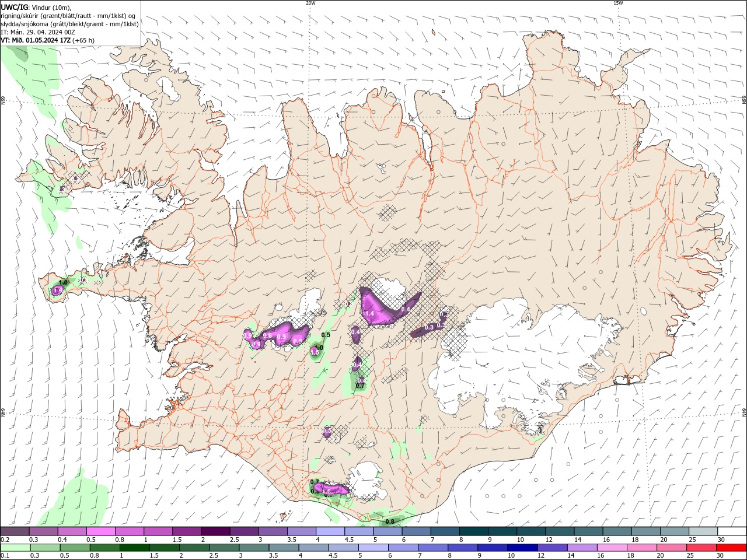Select the 4 swatch in the lower legend row
The width and height of the screenshot is (747, 560).
point(313,548)
